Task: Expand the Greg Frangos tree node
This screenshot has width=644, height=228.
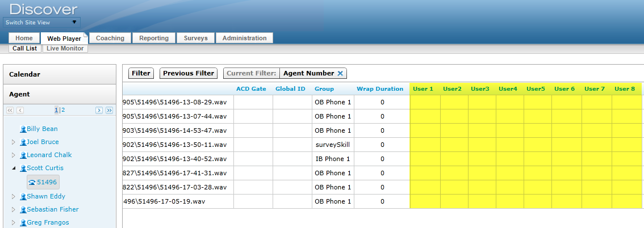Action: pos(14,223)
